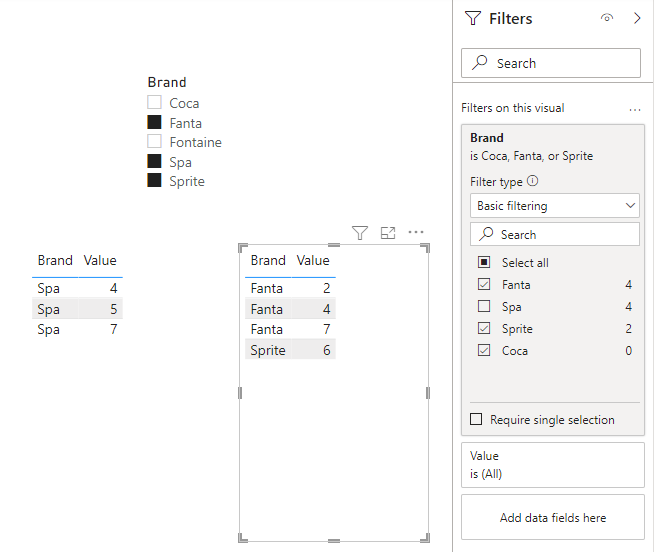Viewport: 654px width, 552px height.
Task: Click the Brand filter card header
Action: 487,138
